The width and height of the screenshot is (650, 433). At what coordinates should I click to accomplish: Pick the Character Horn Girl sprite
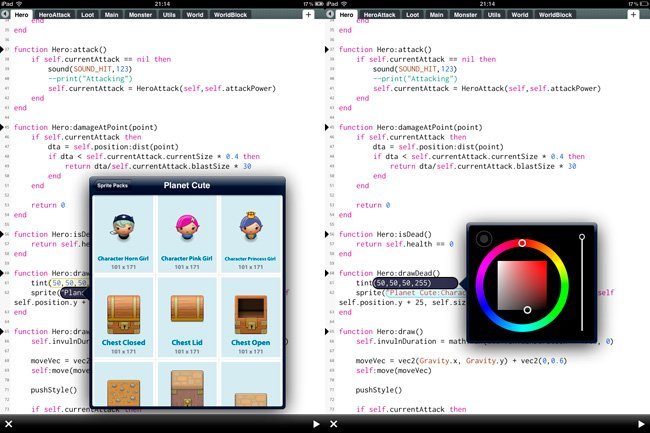coord(123,234)
